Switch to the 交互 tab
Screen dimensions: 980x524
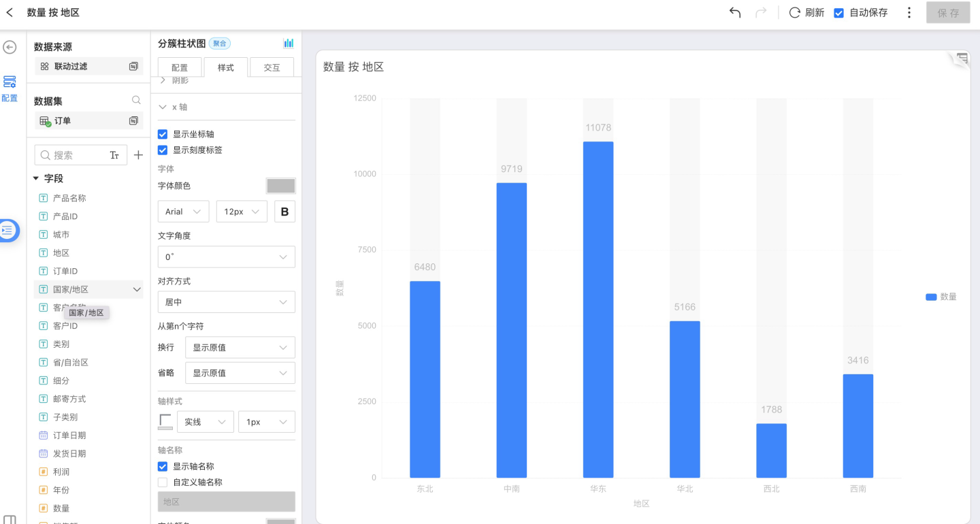pos(272,67)
